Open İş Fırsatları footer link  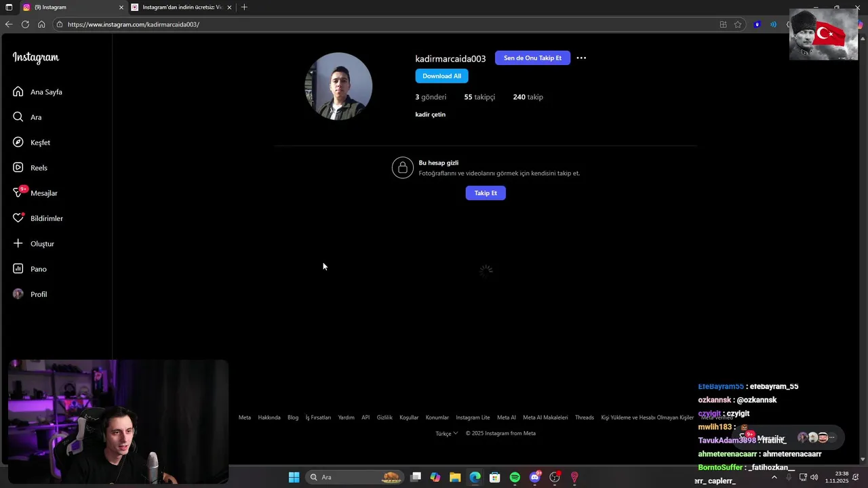[x=318, y=418]
